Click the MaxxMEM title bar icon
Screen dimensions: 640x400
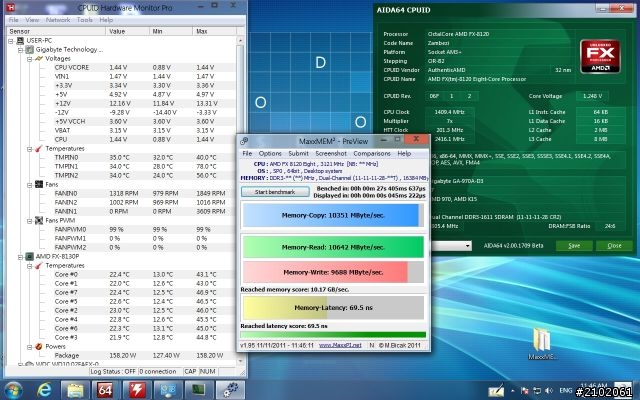pos(244,141)
